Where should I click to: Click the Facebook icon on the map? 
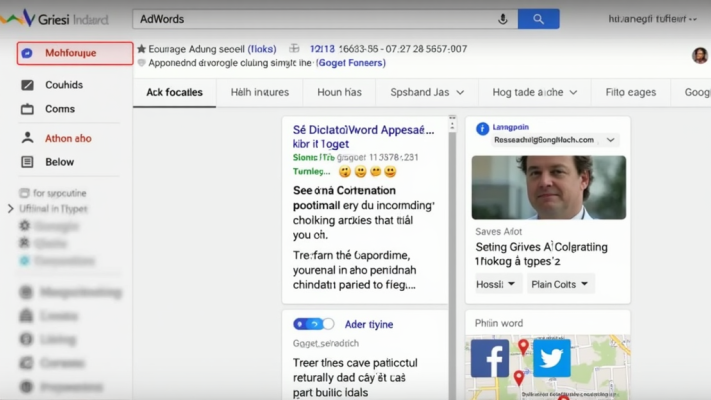coord(490,358)
